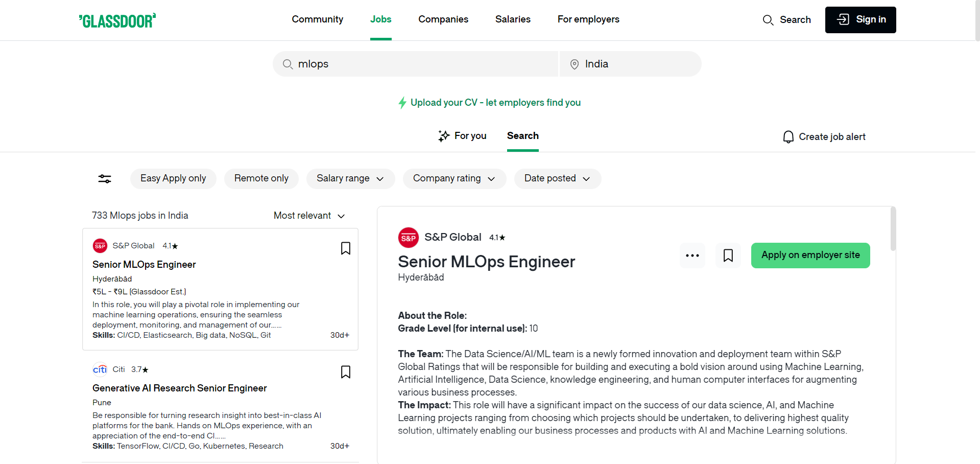Toggle the Remote only filter
The width and height of the screenshot is (980, 464).
point(261,178)
